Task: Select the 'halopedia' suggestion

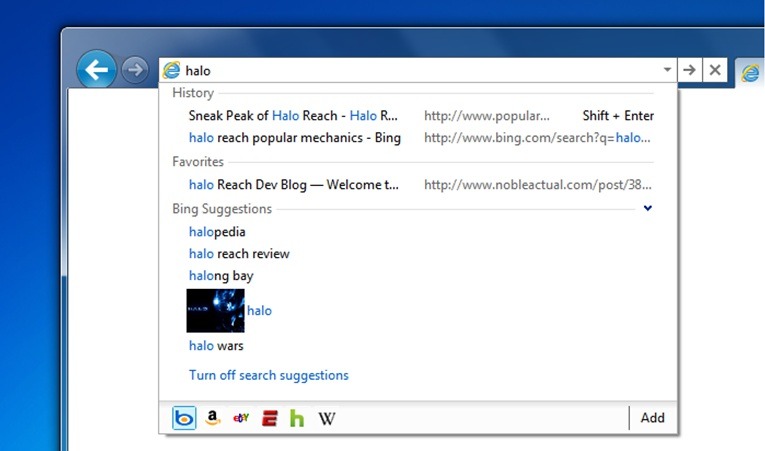Action: point(217,232)
